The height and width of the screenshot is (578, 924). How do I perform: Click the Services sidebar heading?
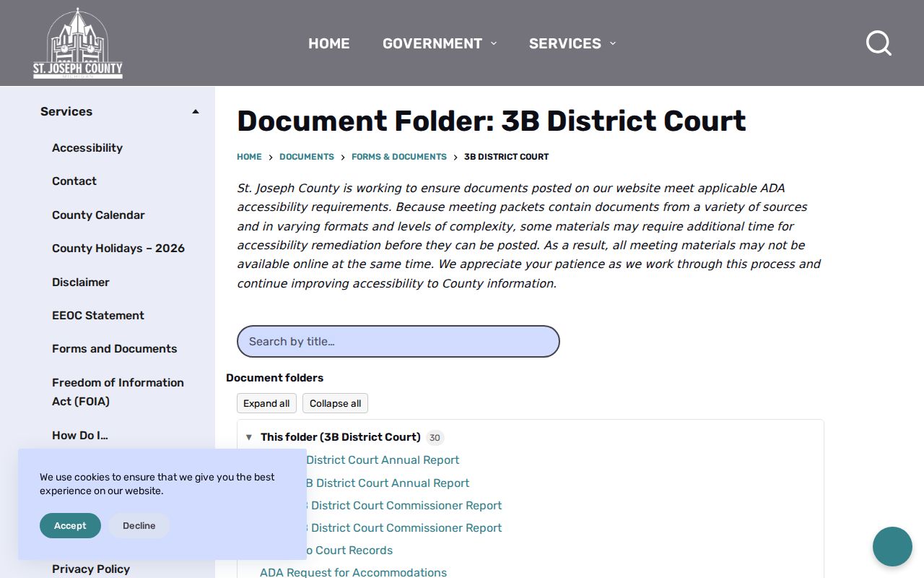click(x=66, y=112)
